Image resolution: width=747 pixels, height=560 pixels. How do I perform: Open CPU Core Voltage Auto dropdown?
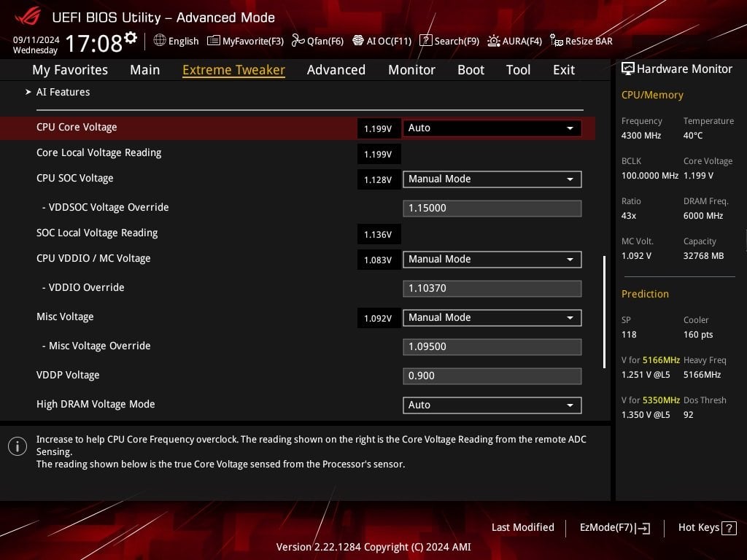492,128
